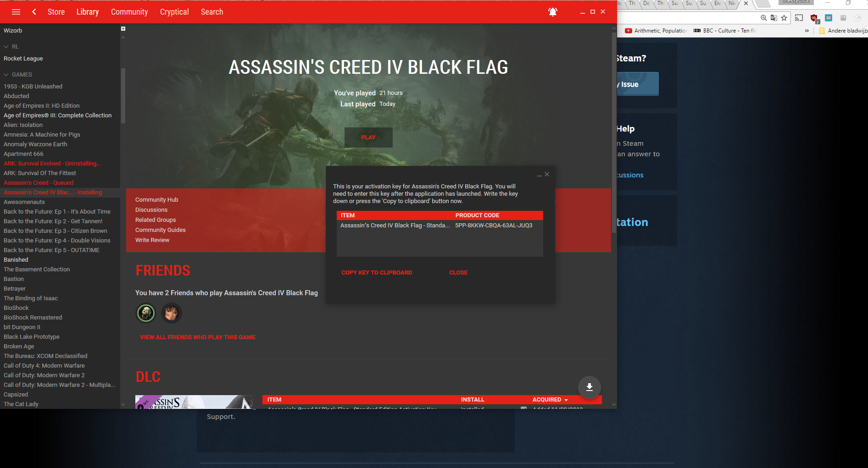This screenshot has height=468, width=868.
Task: Click the open-in-window extension icon
Action: click(858, 18)
